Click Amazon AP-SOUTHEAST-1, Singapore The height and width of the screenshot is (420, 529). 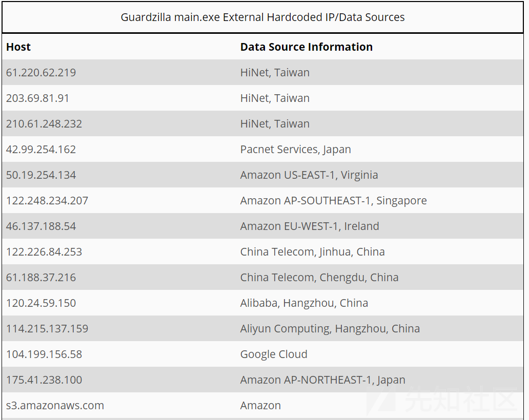click(x=333, y=201)
